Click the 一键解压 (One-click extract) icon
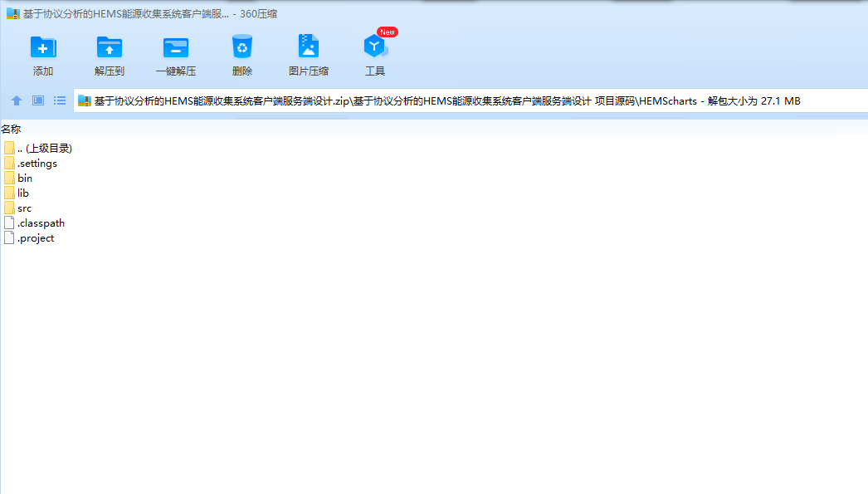Viewport: 868px width, 494px height. coord(175,47)
